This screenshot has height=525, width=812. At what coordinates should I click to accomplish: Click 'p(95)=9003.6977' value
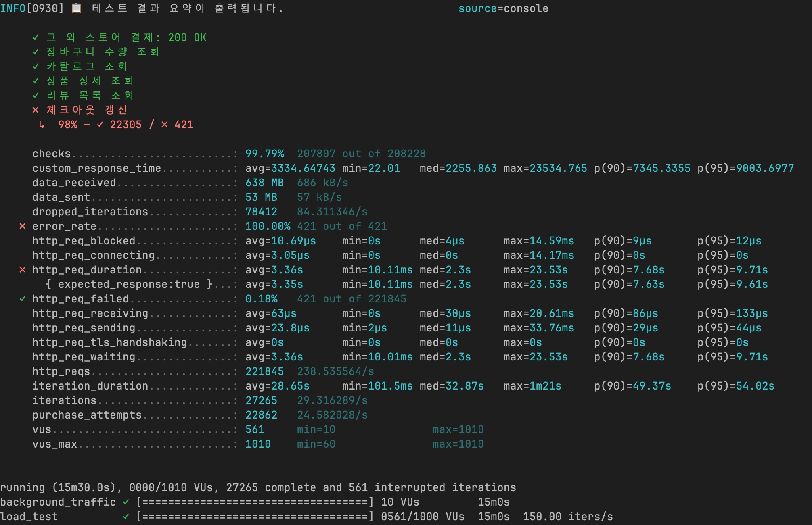click(x=745, y=168)
